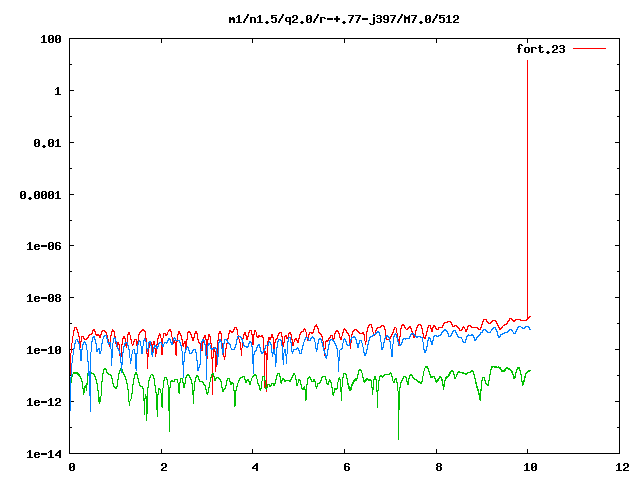This screenshot has width=640, height=480.
Task: Click the y-axis label 1
Action: pyautogui.click(x=58, y=91)
